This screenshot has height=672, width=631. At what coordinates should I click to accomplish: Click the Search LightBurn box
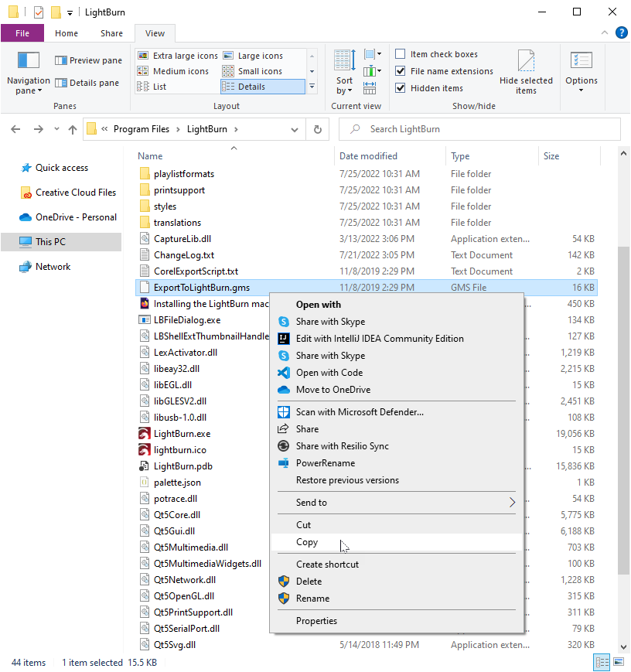[x=479, y=128]
